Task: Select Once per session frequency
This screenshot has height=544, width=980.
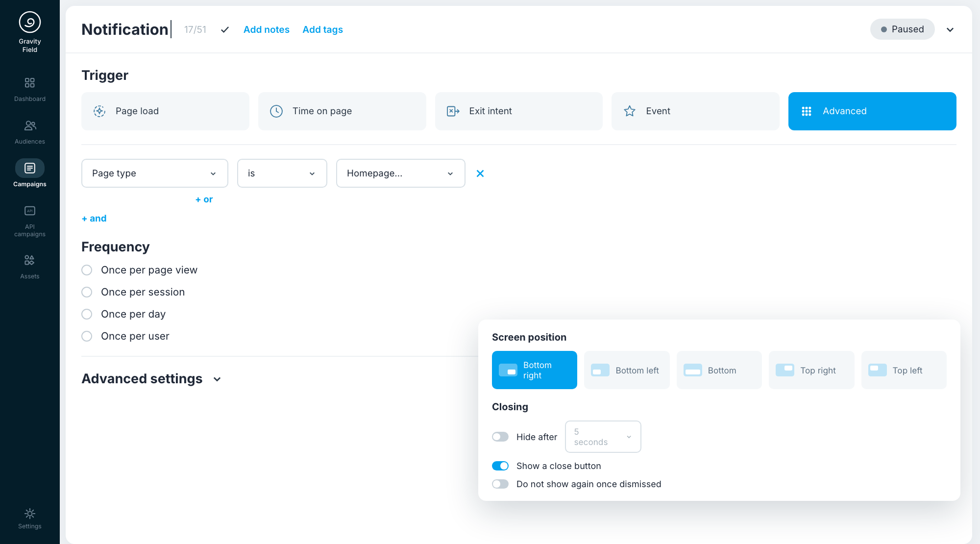Action: [x=87, y=292]
